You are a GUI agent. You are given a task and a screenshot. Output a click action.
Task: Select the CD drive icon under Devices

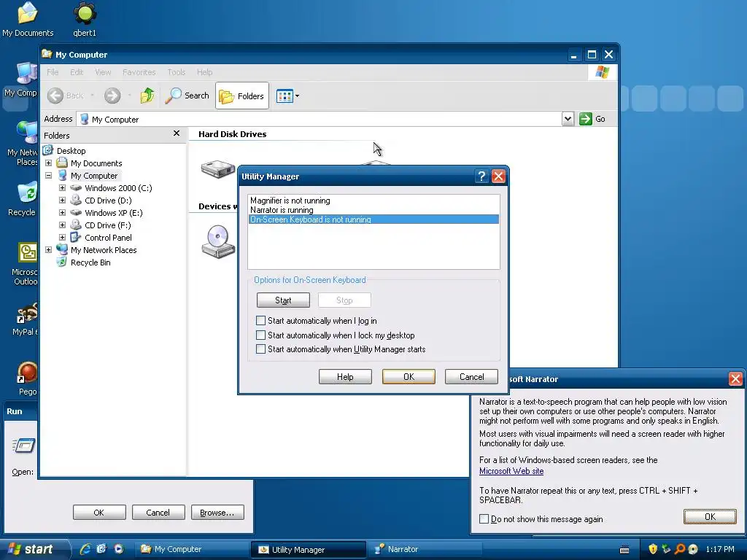pyautogui.click(x=217, y=241)
